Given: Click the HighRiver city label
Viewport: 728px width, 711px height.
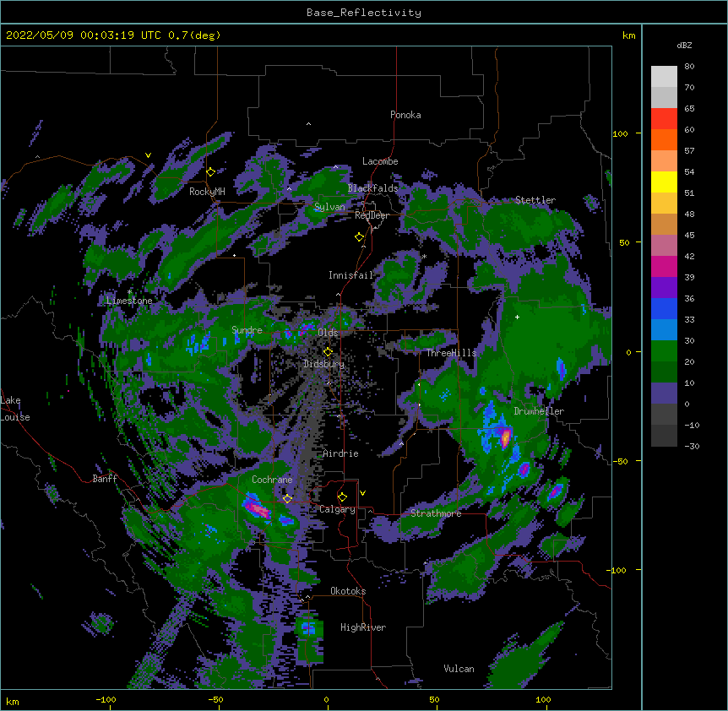Looking at the screenshot, I should [x=363, y=627].
